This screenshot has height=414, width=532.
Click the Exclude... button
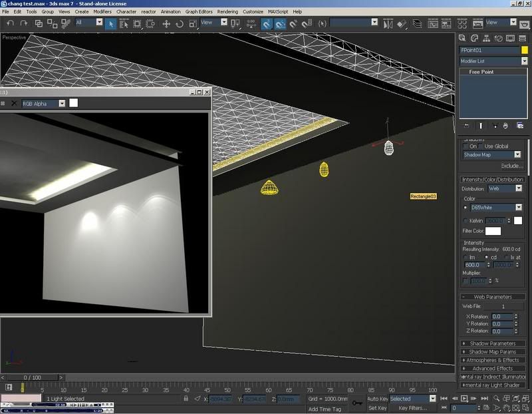511,166
